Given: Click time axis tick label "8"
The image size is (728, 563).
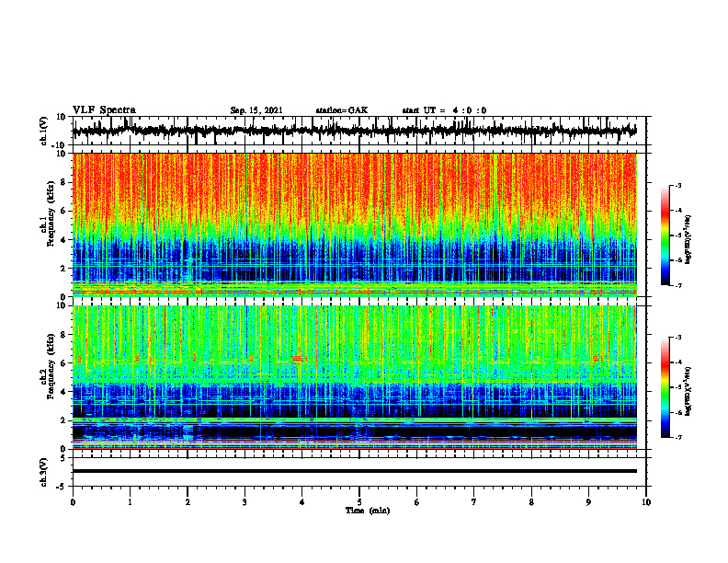Looking at the screenshot, I should (531, 502).
